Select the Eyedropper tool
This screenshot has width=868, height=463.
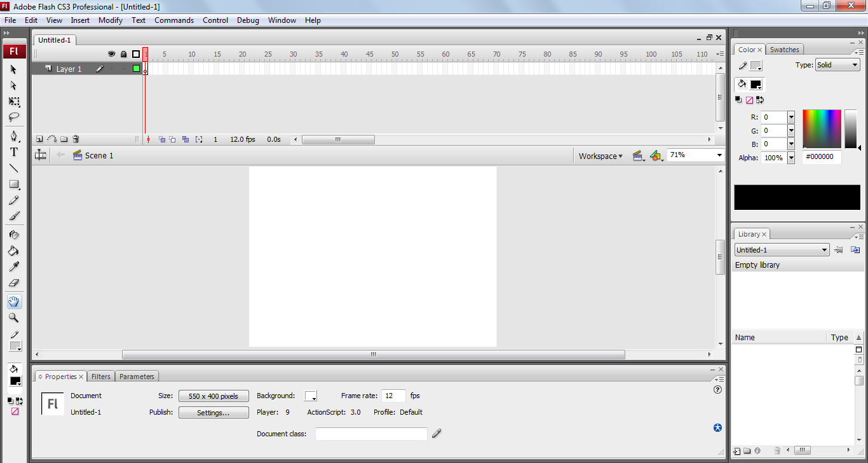(x=14, y=267)
